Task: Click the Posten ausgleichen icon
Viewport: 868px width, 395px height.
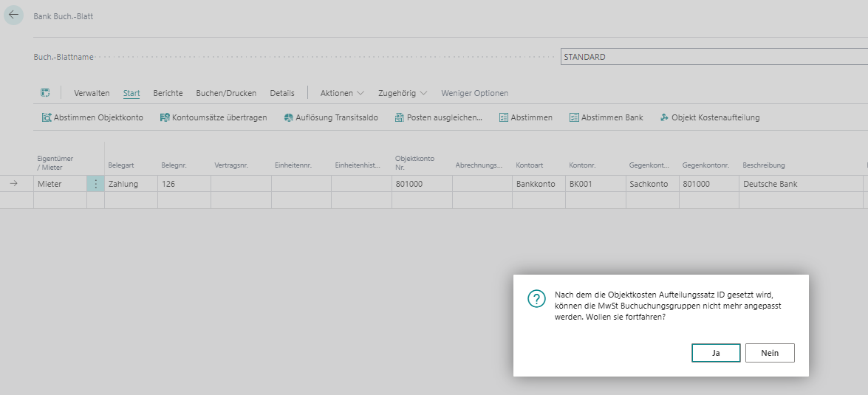Action: point(400,117)
